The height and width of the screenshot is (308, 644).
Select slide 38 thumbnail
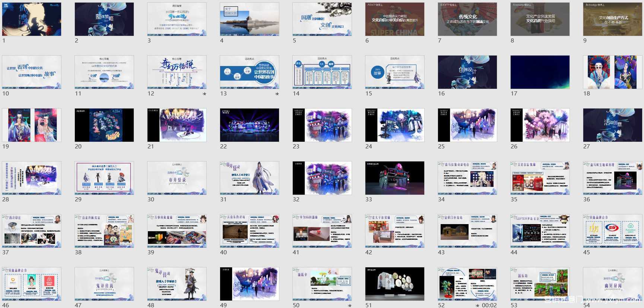tap(104, 231)
